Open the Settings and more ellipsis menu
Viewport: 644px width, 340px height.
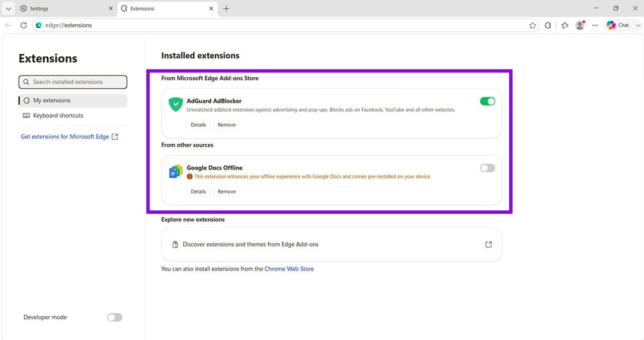click(x=595, y=25)
